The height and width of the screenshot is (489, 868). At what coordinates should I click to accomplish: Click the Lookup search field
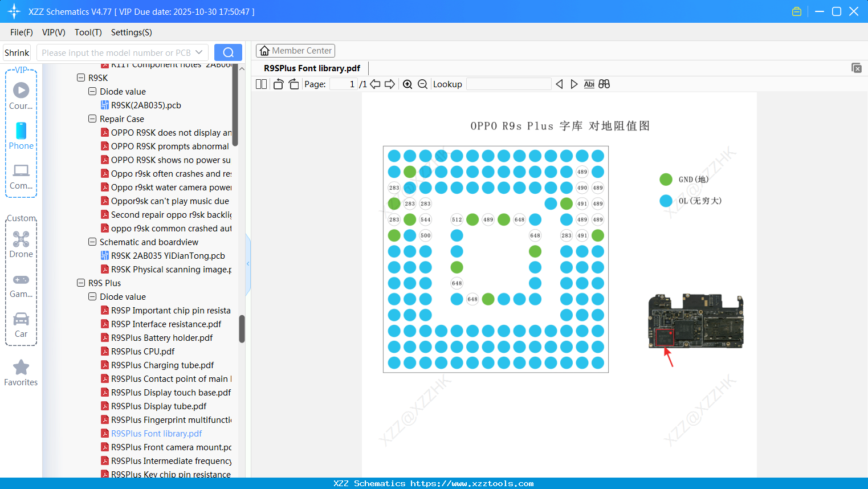click(508, 84)
